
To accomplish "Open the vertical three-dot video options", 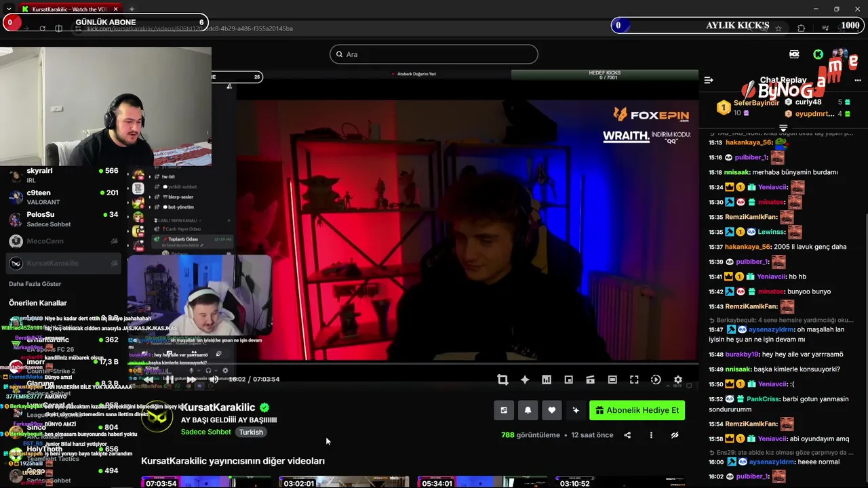I will coord(651,435).
